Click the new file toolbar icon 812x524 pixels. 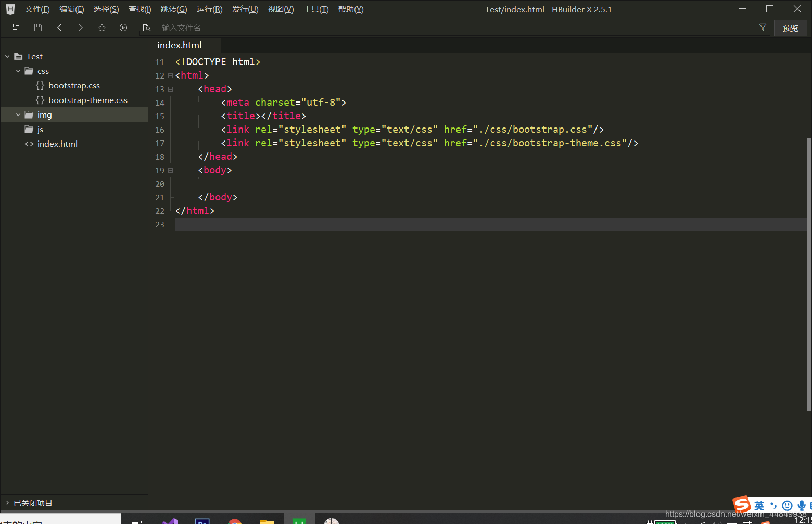pos(17,28)
